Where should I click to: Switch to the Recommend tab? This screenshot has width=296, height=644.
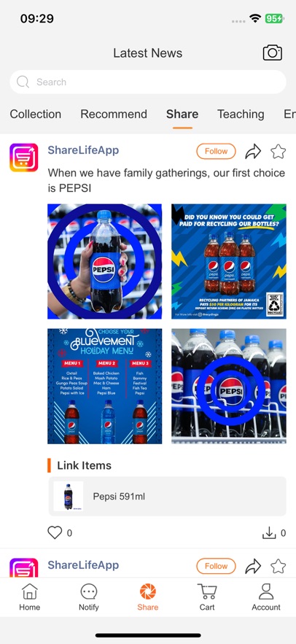(114, 115)
